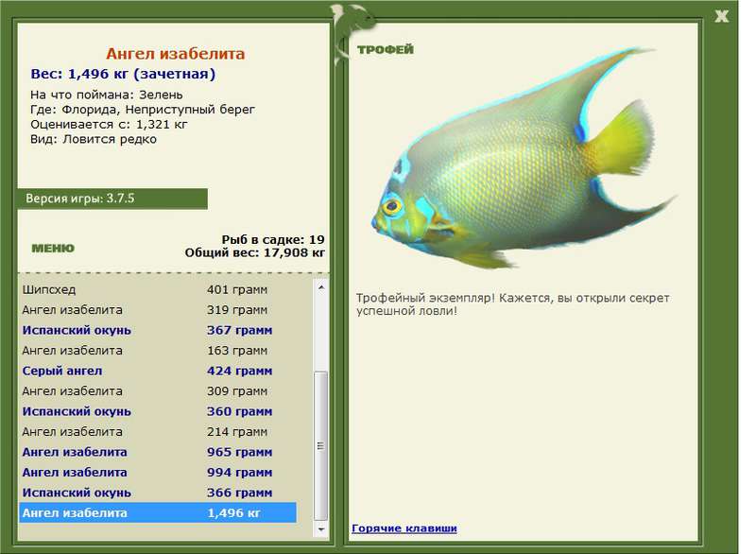Open the Горячие клавиши link
This screenshot has height=554, width=756.
click(404, 528)
